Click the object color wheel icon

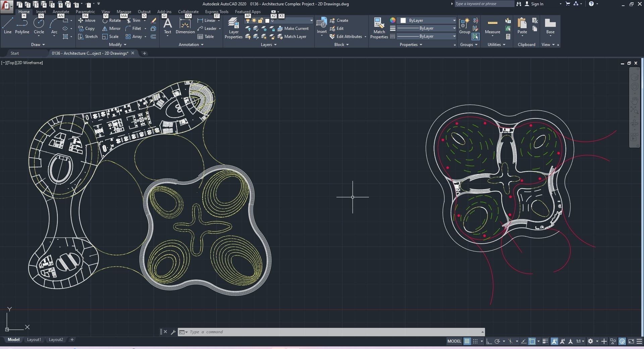point(392,20)
